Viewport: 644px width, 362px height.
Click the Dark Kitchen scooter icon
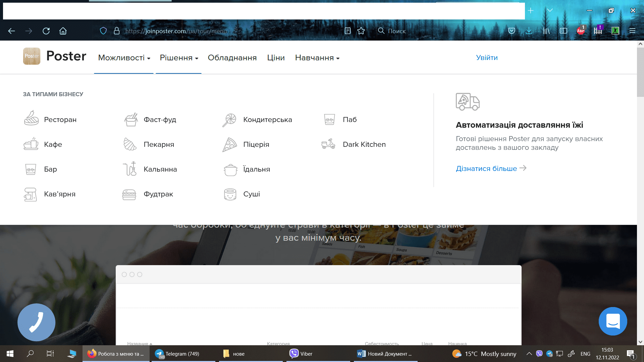coord(328,144)
